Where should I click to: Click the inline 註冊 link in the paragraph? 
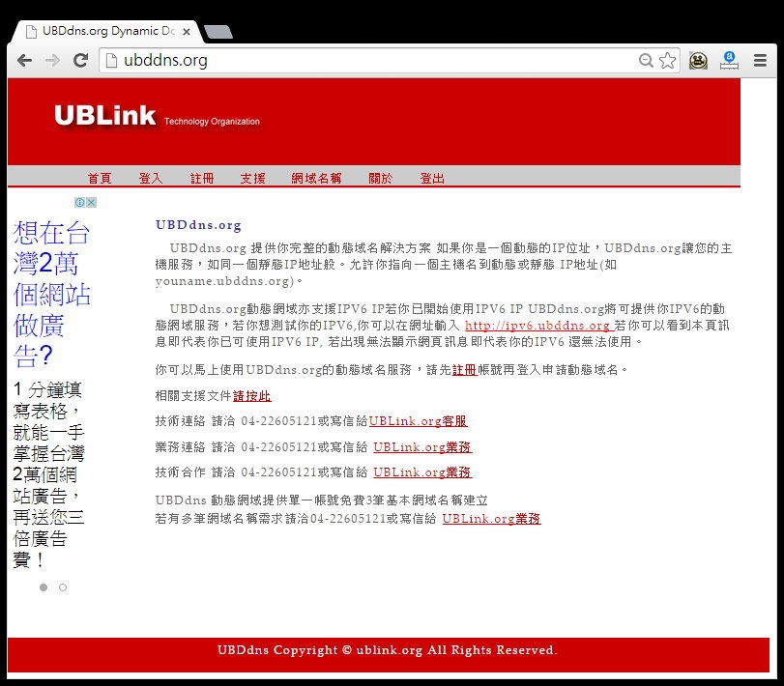click(x=464, y=370)
